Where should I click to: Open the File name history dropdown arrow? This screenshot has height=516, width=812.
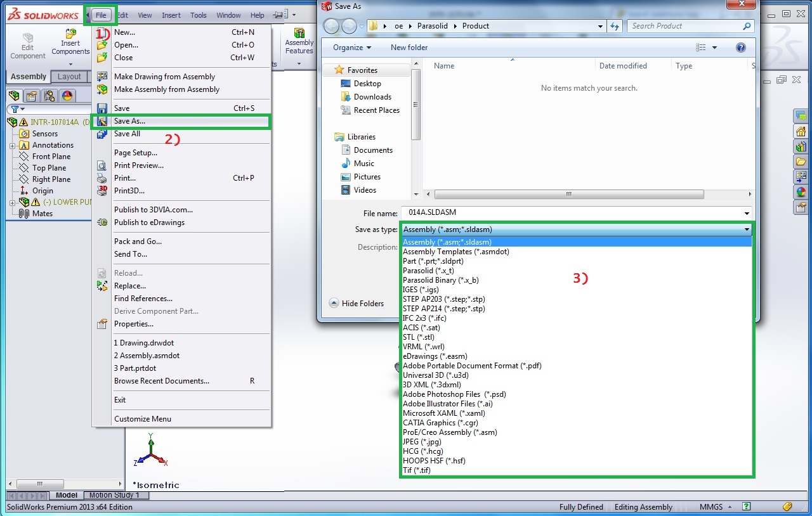tap(747, 213)
